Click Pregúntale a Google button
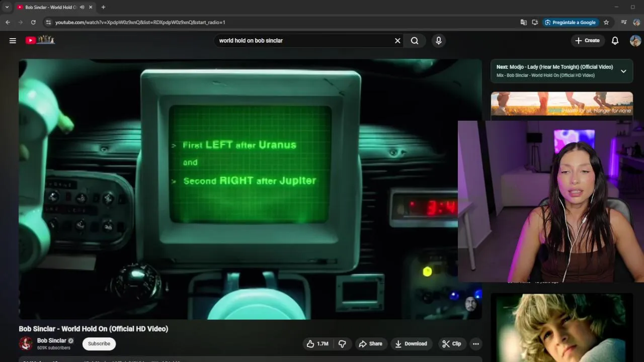 tap(571, 22)
